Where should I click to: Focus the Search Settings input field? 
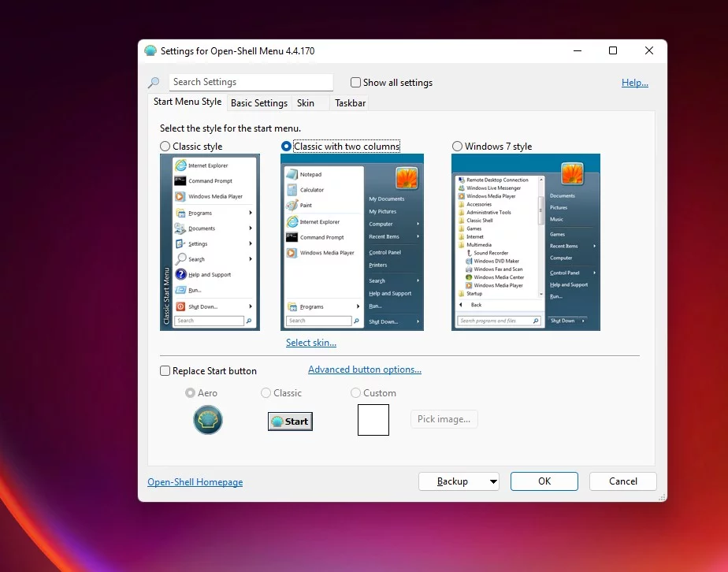pos(251,82)
